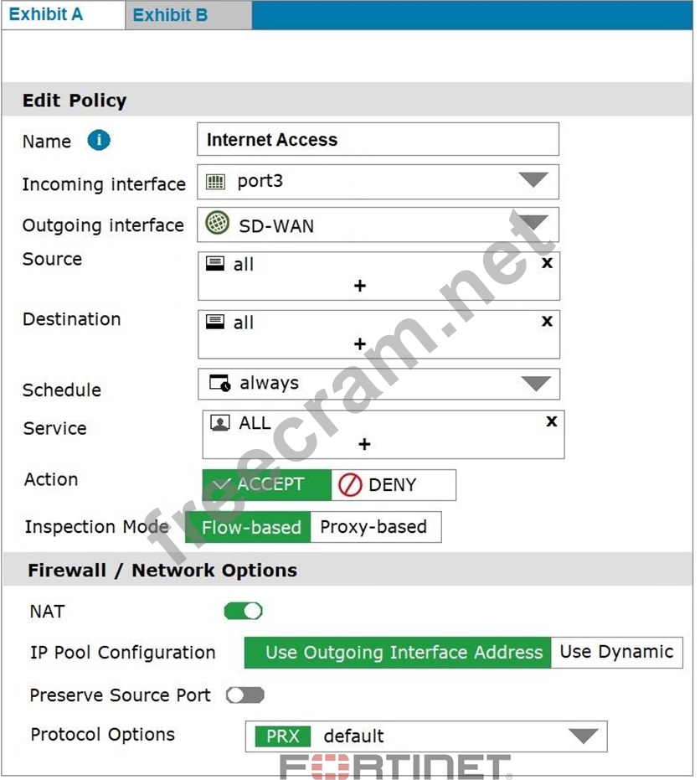
Task: Set Action to DENY
Action: (394, 485)
